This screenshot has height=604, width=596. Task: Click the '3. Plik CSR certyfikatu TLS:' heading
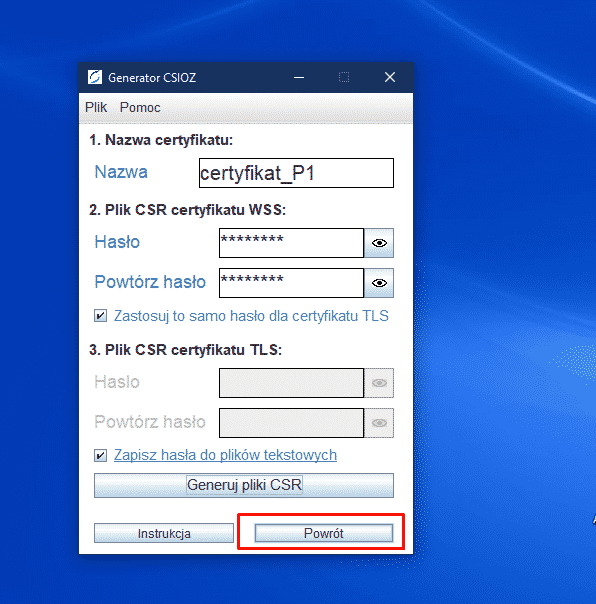tap(185, 350)
